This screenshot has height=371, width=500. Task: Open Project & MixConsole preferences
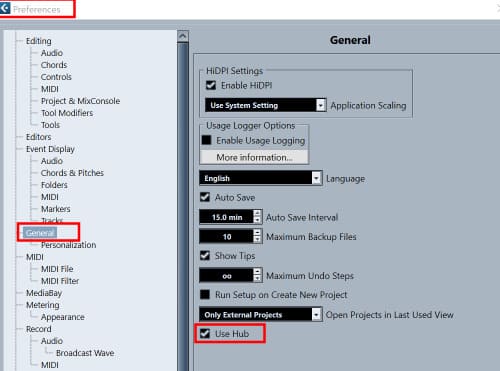coord(80,101)
